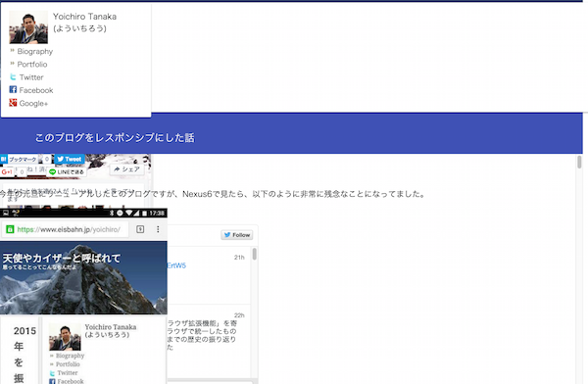
Task: Click the tab count icon beside the address bar
Action: coord(140,229)
